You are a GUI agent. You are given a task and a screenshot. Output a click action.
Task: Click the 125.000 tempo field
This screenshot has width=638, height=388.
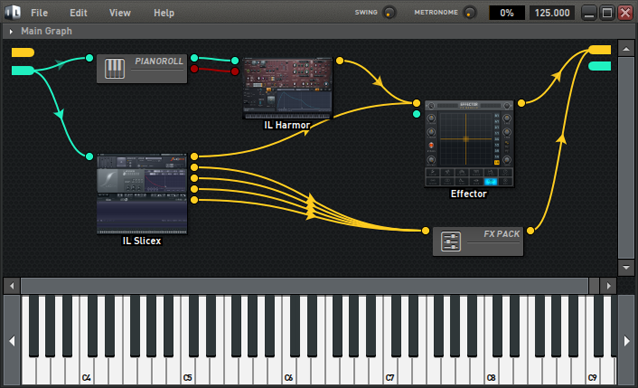(552, 13)
